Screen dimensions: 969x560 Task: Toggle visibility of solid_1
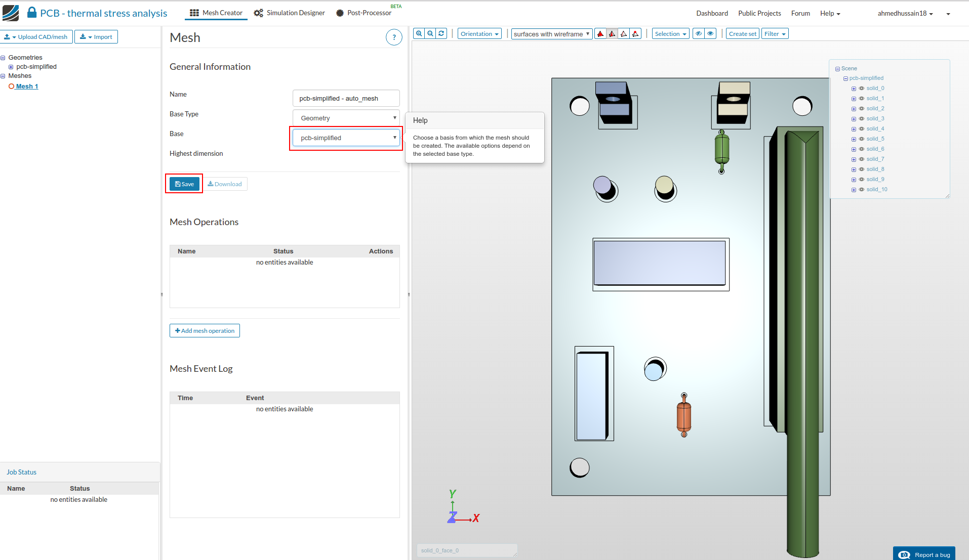pos(862,99)
